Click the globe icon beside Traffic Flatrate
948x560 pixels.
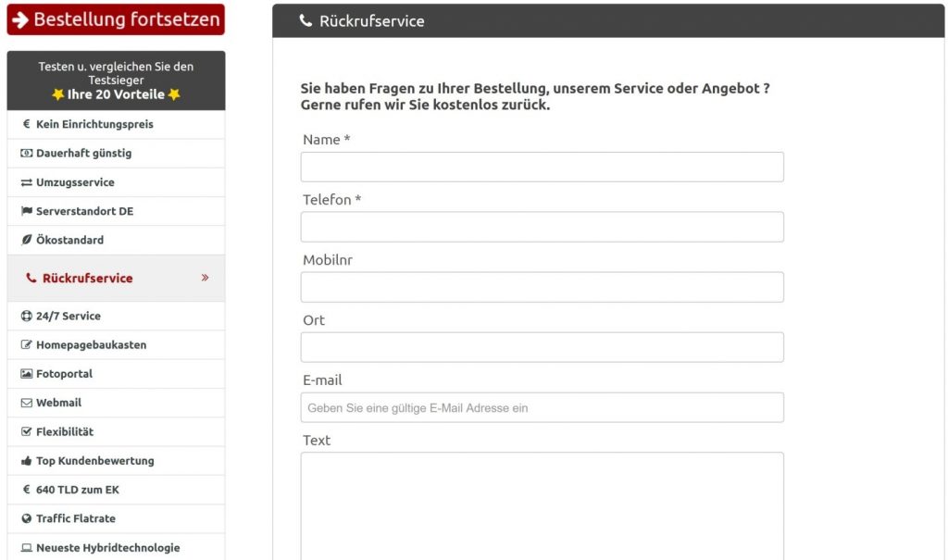[26, 518]
